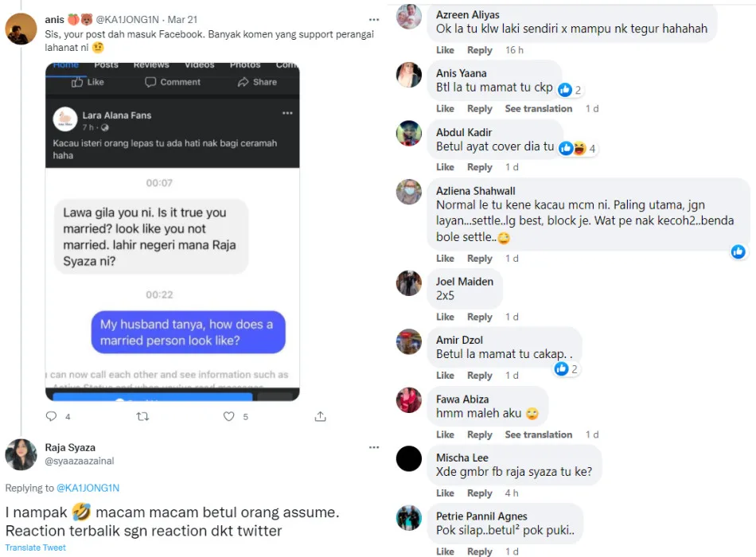Reply to Anis Yaana's comment
Image resolution: width=756 pixels, height=557 pixels.
coord(479,108)
